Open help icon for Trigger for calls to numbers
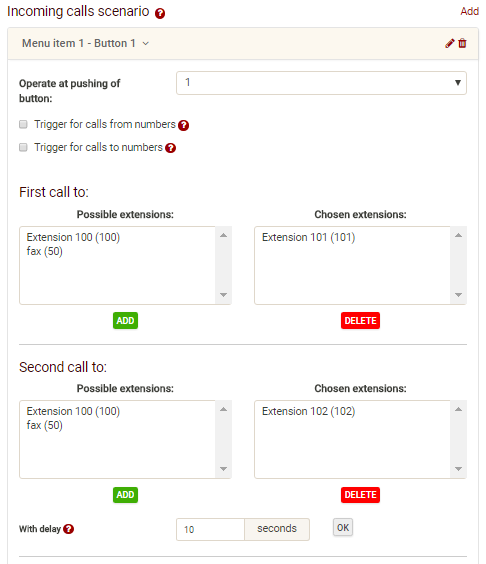The height and width of the screenshot is (564, 486). [171, 148]
